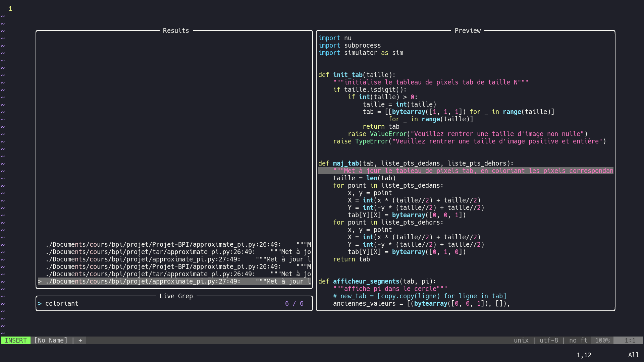Click the [No Name] buffer label

click(51, 341)
